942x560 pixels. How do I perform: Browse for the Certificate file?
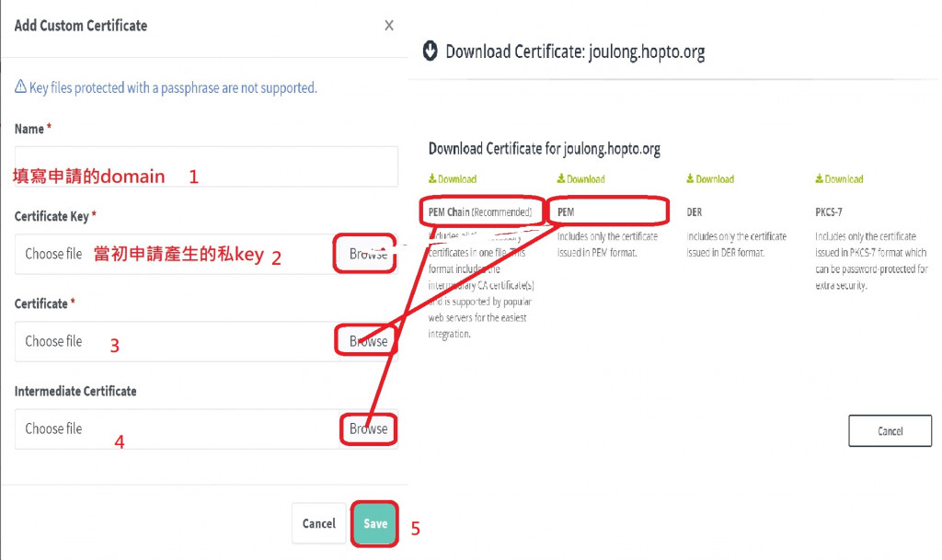368,341
